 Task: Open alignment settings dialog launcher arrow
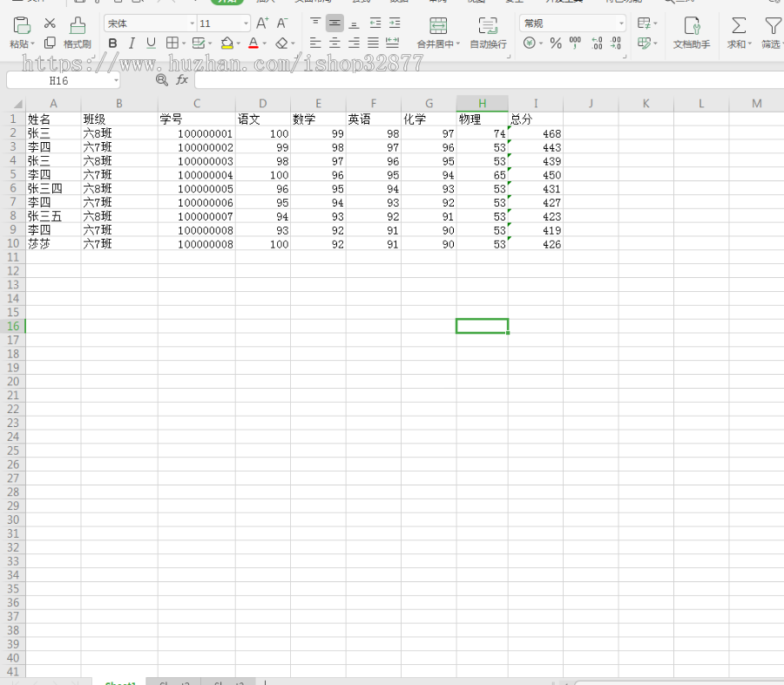pos(509,57)
